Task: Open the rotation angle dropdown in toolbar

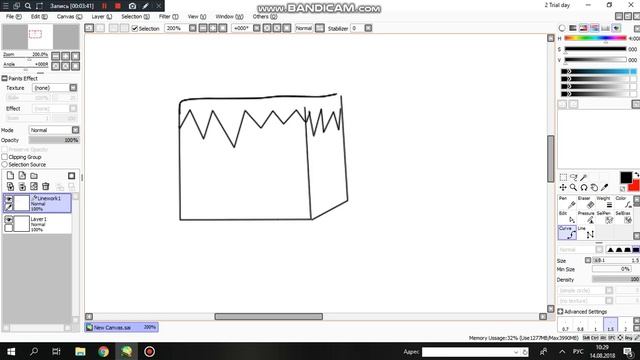Action: point(257,28)
